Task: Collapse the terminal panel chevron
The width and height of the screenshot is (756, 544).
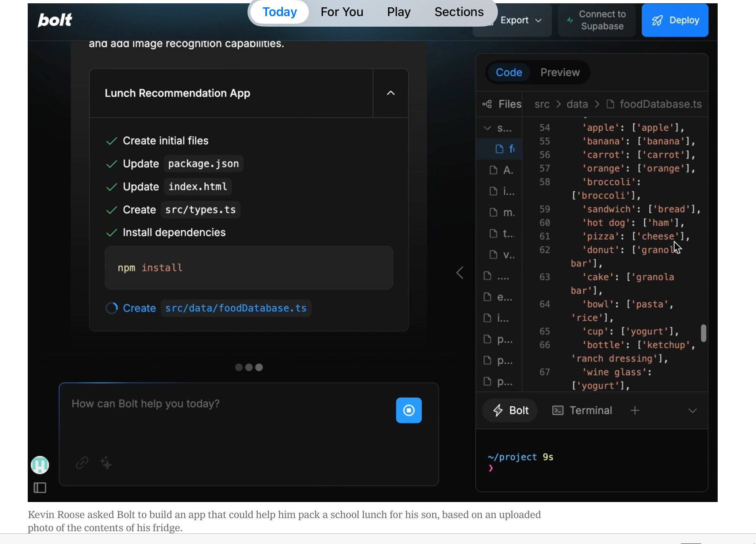Action: click(692, 411)
